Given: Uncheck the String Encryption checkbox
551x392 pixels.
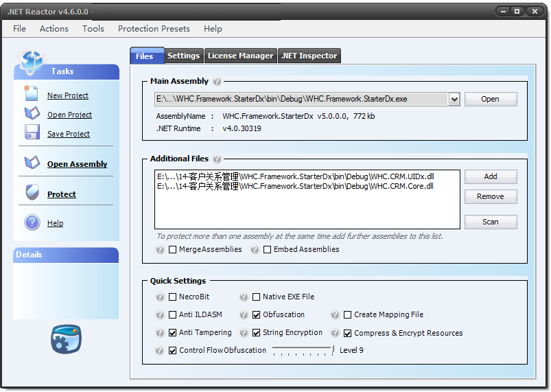Looking at the screenshot, I should pos(256,332).
